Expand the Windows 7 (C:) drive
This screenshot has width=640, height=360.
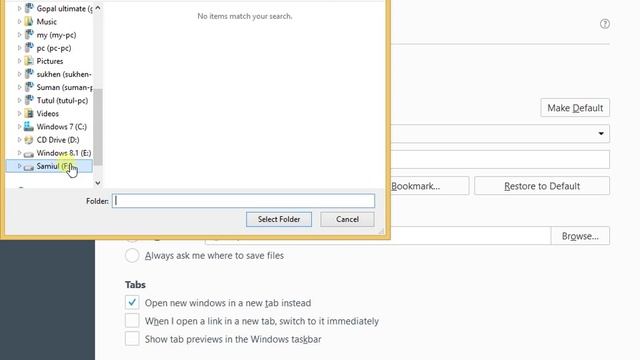tap(19, 127)
